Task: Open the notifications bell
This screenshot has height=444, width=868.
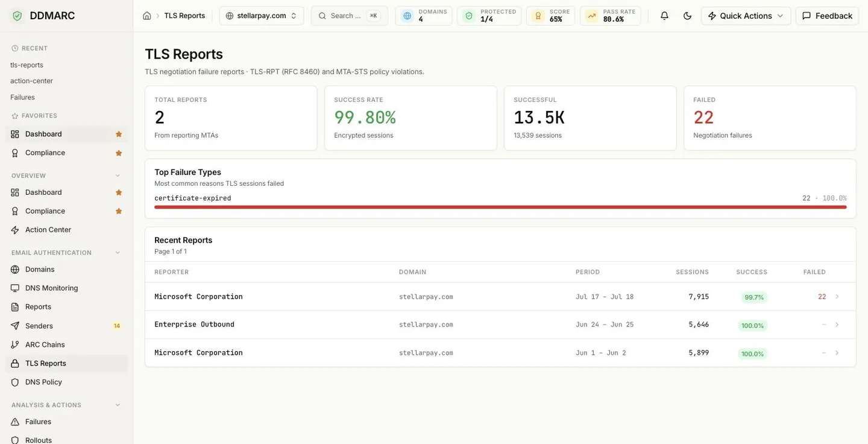Action: (x=664, y=16)
